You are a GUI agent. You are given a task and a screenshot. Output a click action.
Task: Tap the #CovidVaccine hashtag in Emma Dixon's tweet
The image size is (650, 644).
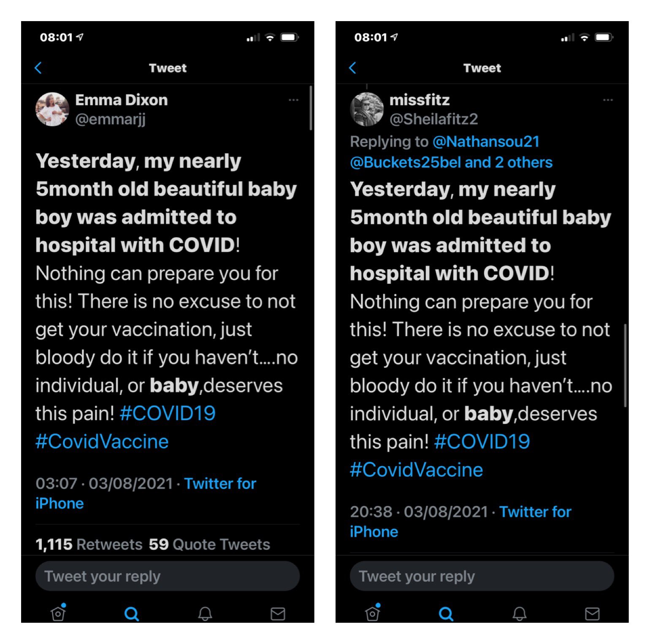(x=102, y=442)
